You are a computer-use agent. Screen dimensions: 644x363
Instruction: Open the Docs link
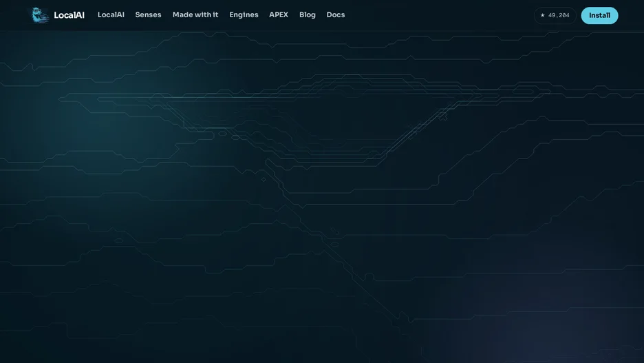click(x=336, y=14)
